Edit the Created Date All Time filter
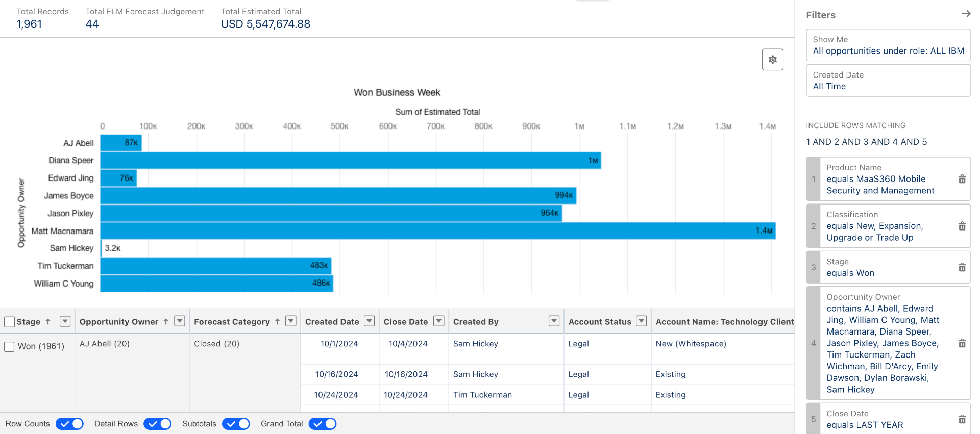 (888, 81)
